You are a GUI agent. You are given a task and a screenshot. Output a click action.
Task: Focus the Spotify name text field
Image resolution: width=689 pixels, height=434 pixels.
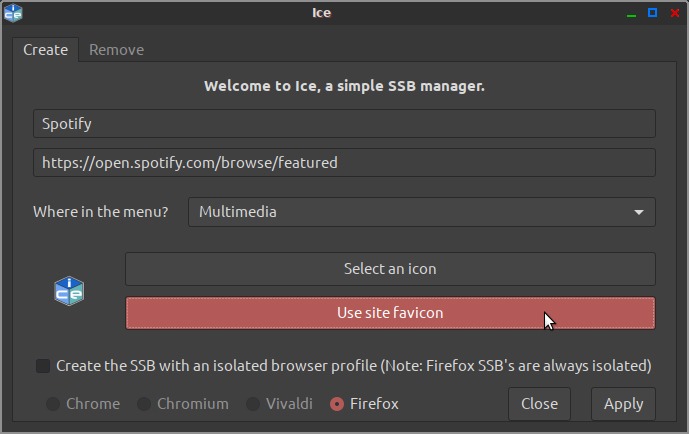344,124
